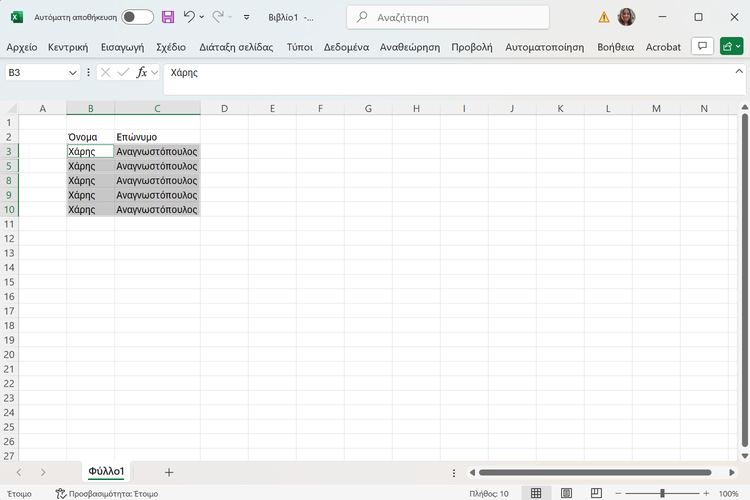The image size is (750, 500).
Task: Select column C header
Action: 157,109
